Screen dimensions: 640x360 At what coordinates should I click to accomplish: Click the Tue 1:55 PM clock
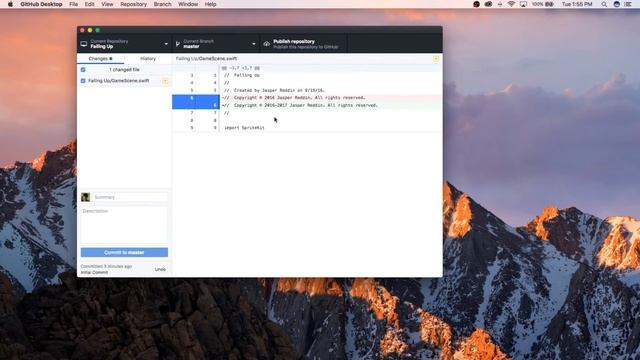click(x=577, y=4)
